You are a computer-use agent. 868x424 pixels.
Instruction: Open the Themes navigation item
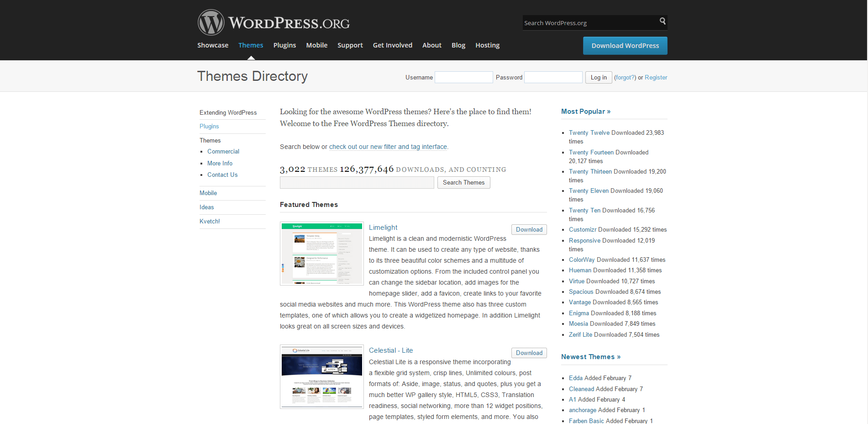(251, 45)
